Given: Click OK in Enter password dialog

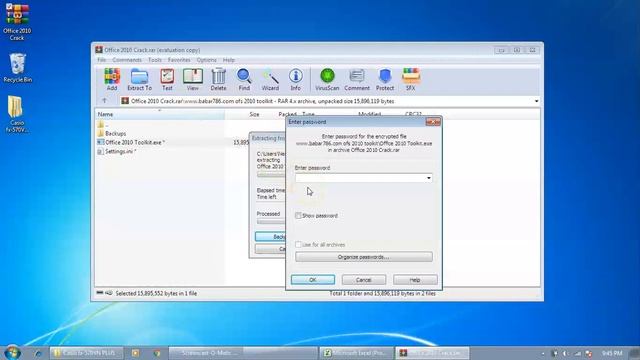Looking at the screenshot, I should click(313, 280).
